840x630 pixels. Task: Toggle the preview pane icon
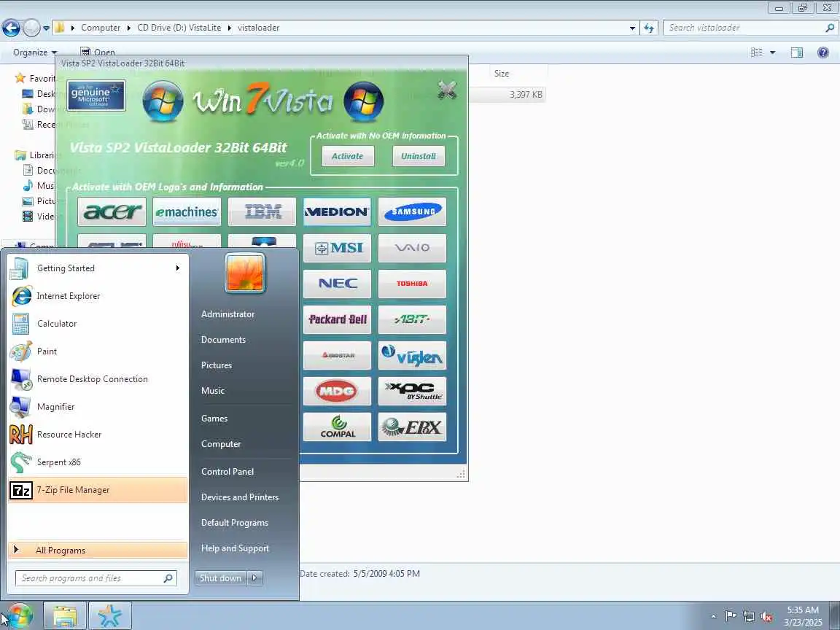[796, 52]
